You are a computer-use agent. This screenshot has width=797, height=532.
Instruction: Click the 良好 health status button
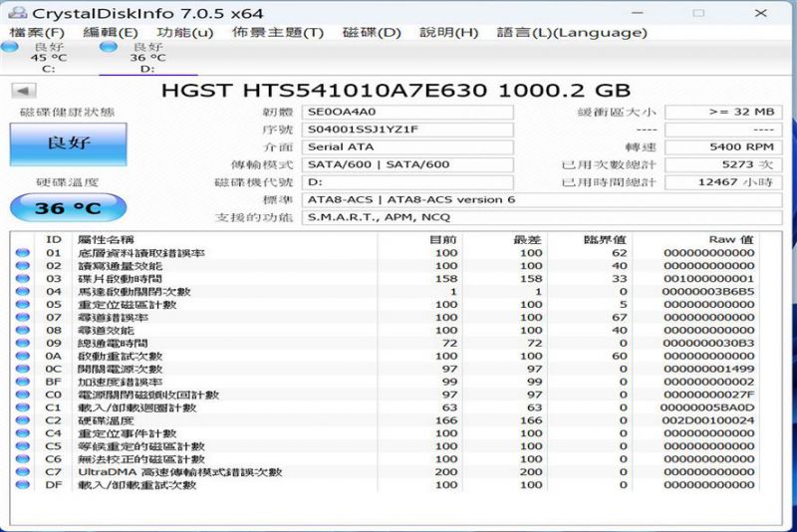[x=68, y=143]
